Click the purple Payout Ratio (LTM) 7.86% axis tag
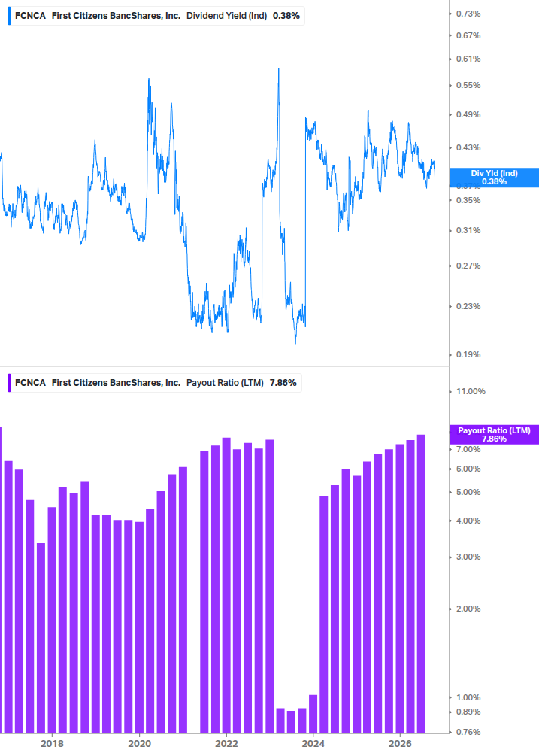This screenshot has height=756, width=539. point(494,434)
